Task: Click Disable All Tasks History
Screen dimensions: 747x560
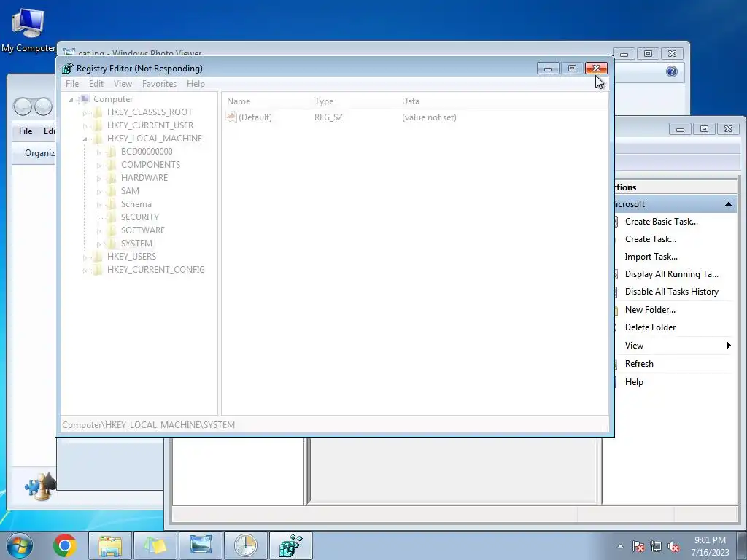Action: (671, 292)
